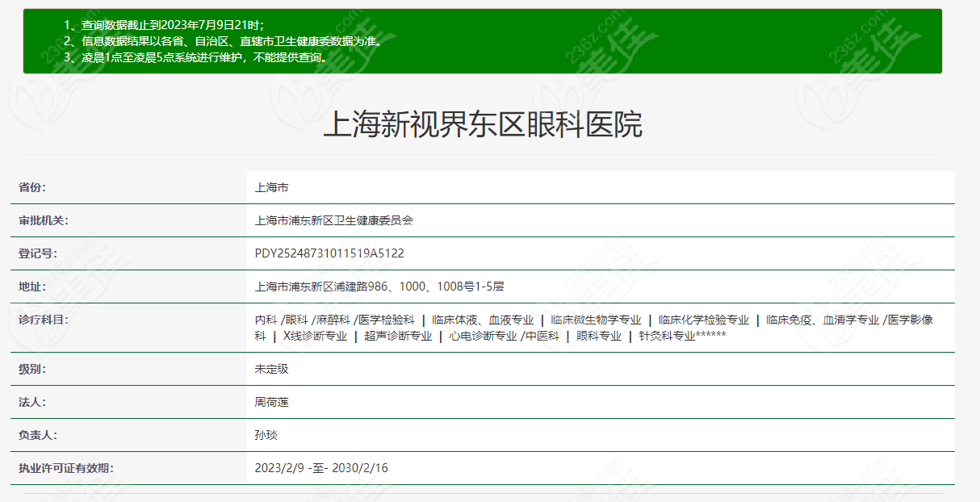Viewport: 980px width, 502px height.
Task: Select the 法人 label
Action: tap(32, 402)
